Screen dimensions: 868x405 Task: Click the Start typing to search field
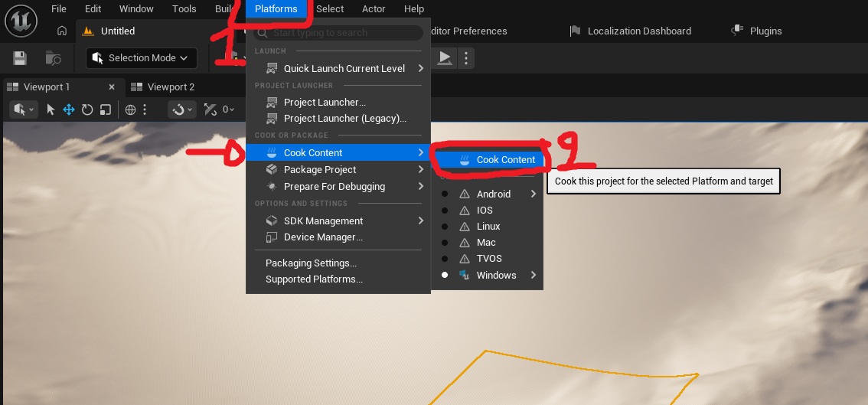338,33
